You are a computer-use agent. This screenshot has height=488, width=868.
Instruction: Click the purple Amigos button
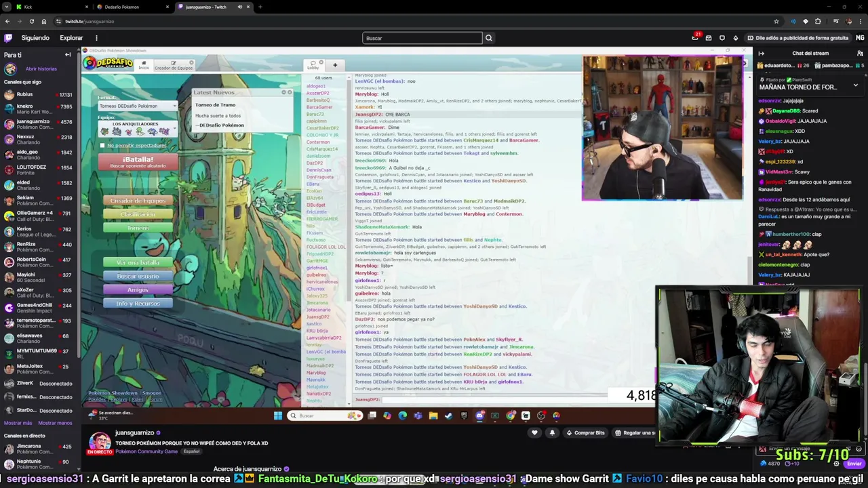tap(138, 289)
